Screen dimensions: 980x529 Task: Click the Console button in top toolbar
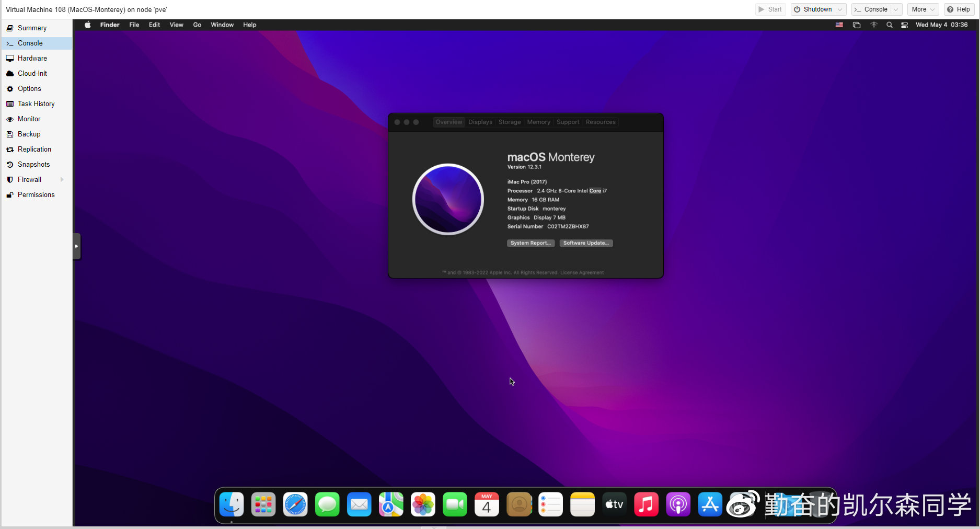(871, 9)
